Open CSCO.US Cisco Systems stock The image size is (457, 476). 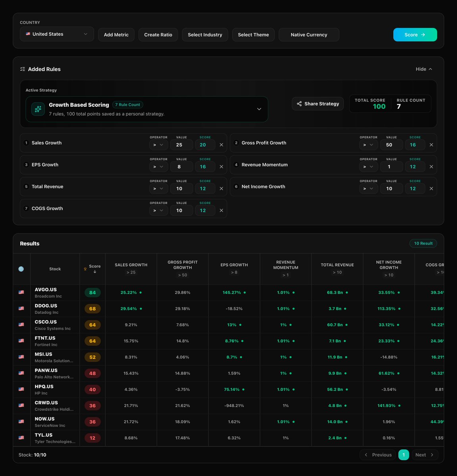point(52,325)
